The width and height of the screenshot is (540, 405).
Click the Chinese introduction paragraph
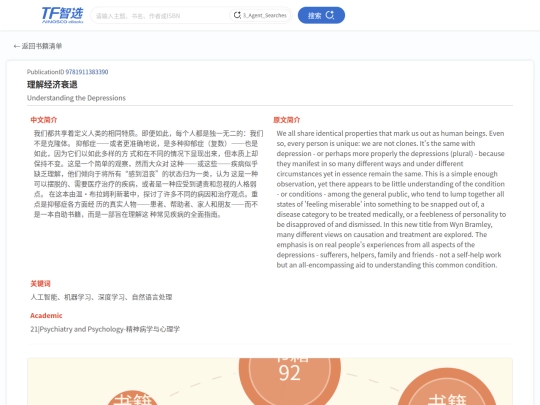click(x=148, y=174)
